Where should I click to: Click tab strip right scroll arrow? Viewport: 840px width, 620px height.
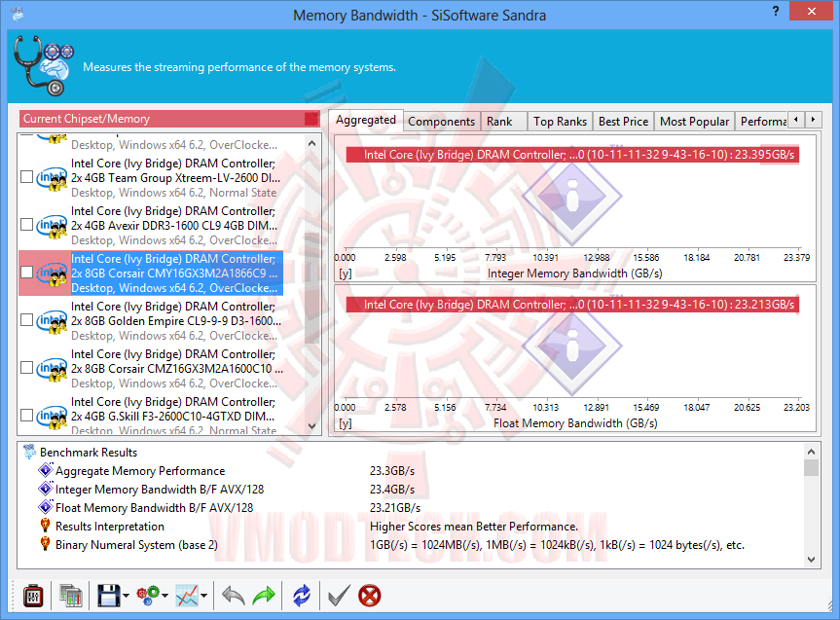coord(813,120)
